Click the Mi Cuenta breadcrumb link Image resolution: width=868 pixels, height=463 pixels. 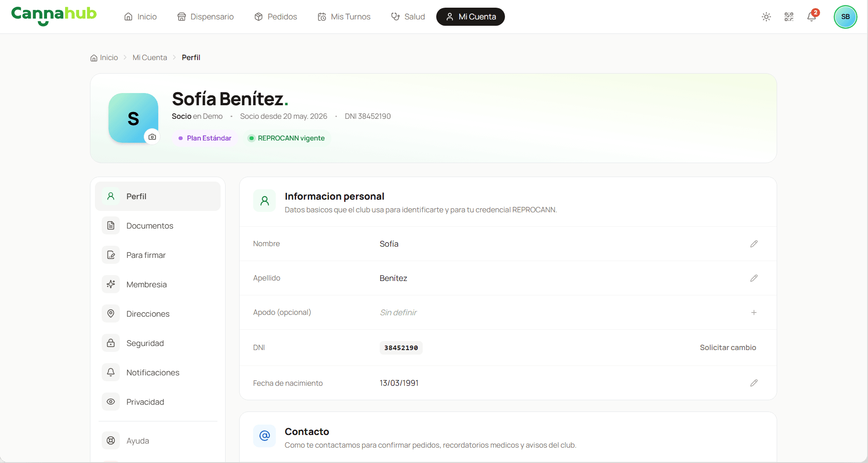(x=150, y=58)
